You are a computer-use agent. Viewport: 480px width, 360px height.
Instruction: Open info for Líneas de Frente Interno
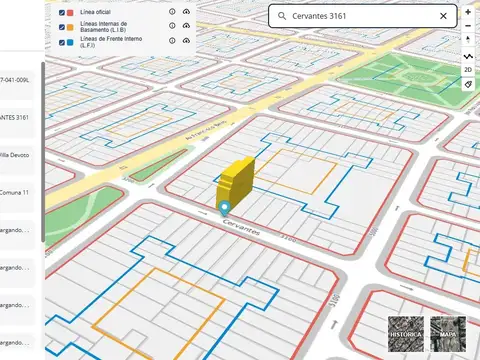(172, 41)
